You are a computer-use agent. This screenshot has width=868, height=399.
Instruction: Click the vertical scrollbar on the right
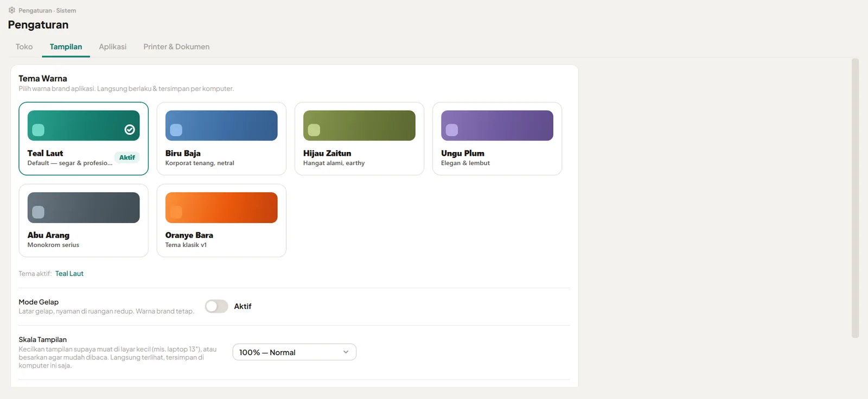coord(856,198)
